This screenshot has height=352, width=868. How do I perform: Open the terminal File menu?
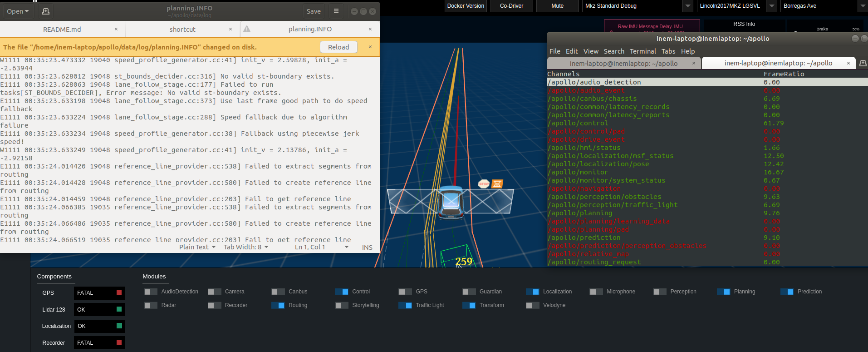[554, 51]
